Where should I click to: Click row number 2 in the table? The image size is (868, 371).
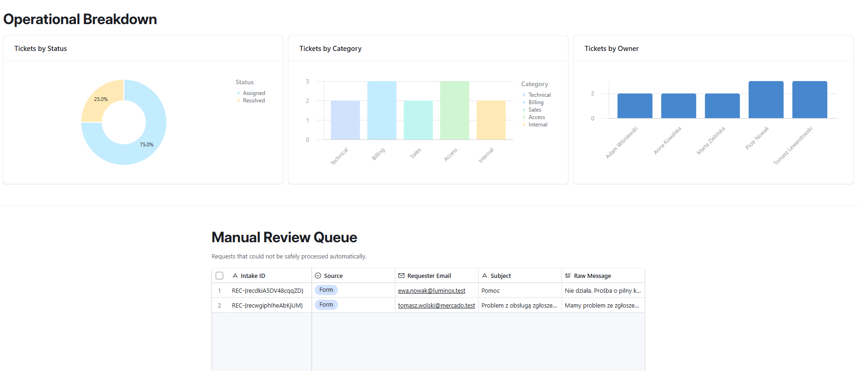pos(219,306)
